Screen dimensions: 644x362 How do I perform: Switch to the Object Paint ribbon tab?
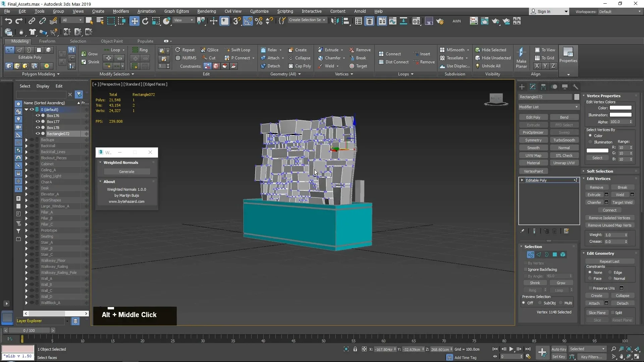[112, 41]
